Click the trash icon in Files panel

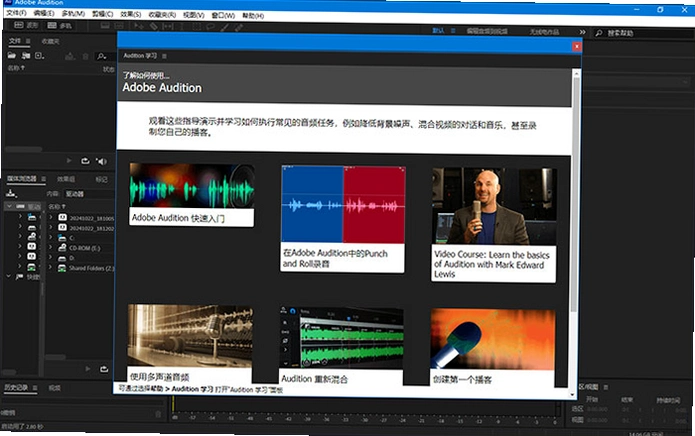pos(86,56)
